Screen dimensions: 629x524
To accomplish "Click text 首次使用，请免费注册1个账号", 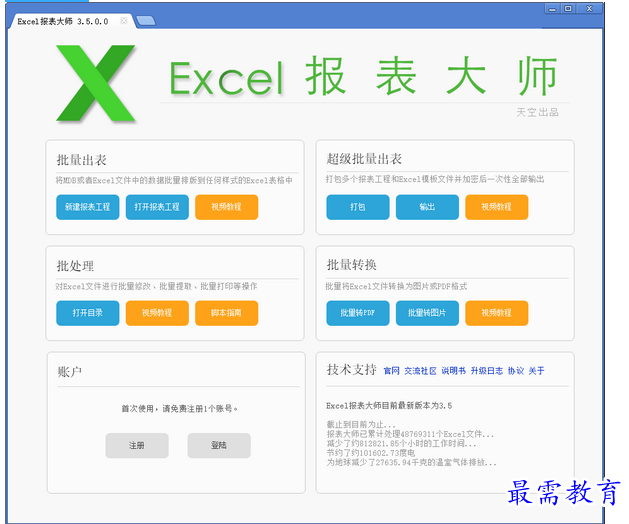I will [x=179, y=408].
